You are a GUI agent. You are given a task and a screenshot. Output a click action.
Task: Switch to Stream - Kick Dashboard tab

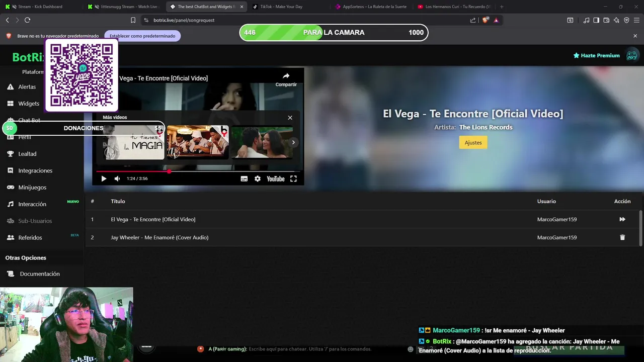click(x=40, y=7)
